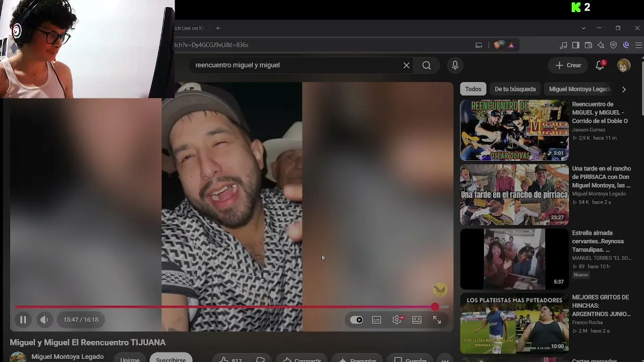This screenshot has width=644, height=362.
Task: Click the magnifying glass search button
Action: pyautogui.click(x=427, y=65)
